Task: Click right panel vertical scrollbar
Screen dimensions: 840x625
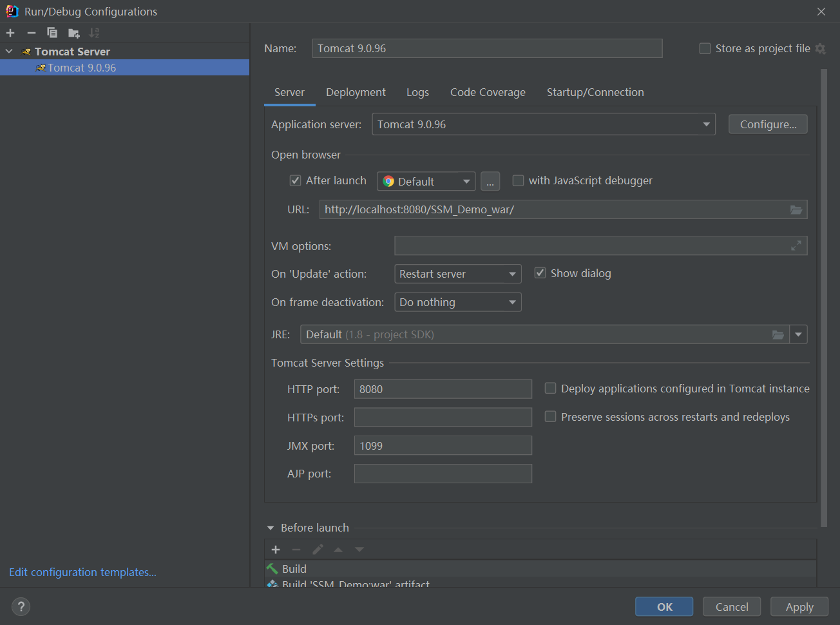Action: pyautogui.click(x=824, y=296)
